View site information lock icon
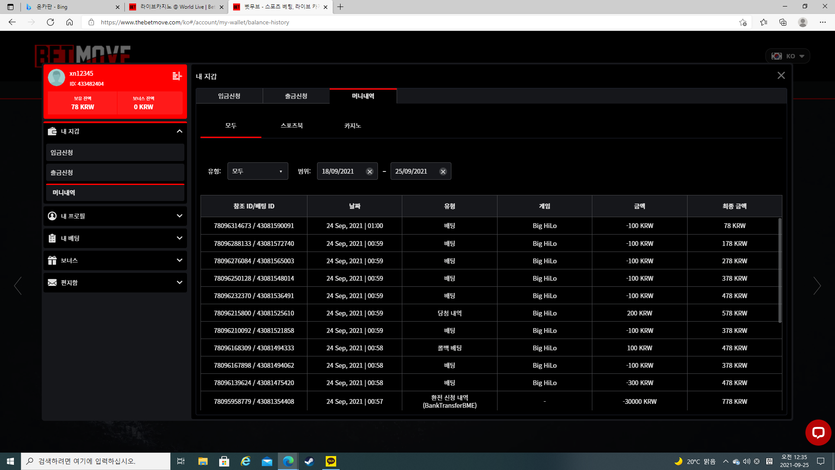This screenshot has width=835, height=470. click(91, 22)
